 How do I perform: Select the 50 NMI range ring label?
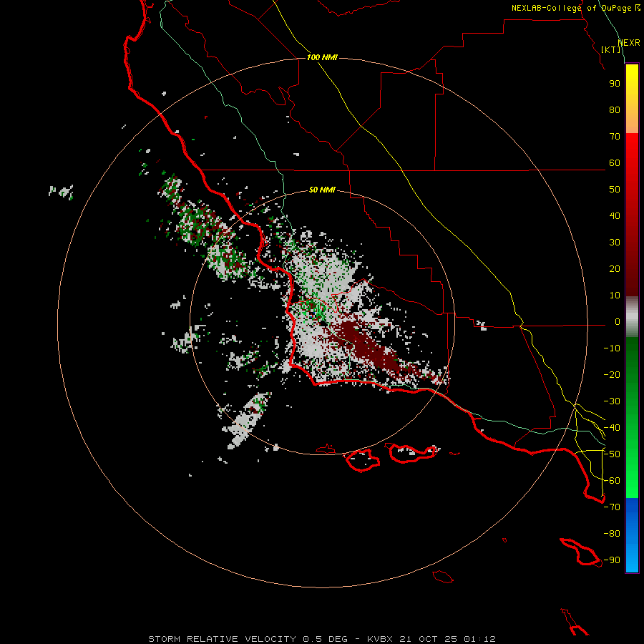pos(322,190)
